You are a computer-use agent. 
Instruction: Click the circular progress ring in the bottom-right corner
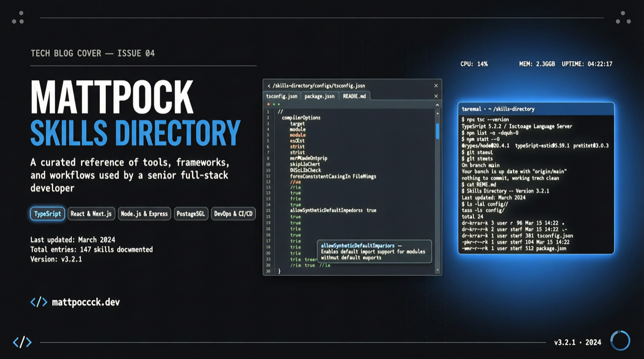(x=620, y=341)
